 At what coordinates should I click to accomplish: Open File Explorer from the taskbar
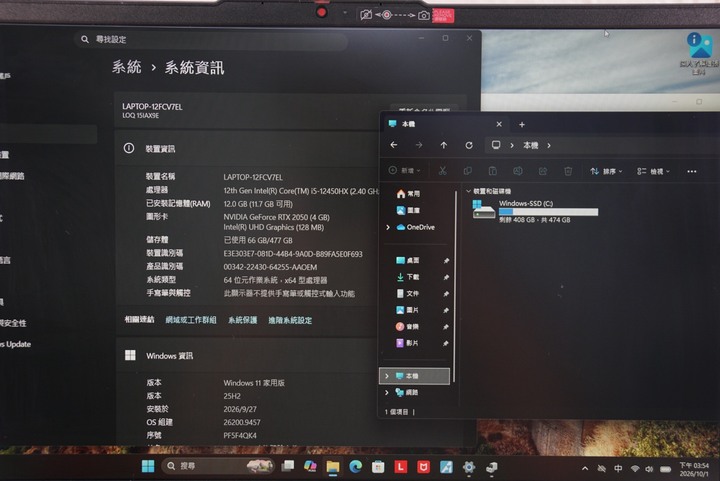(x=332, y=467)
